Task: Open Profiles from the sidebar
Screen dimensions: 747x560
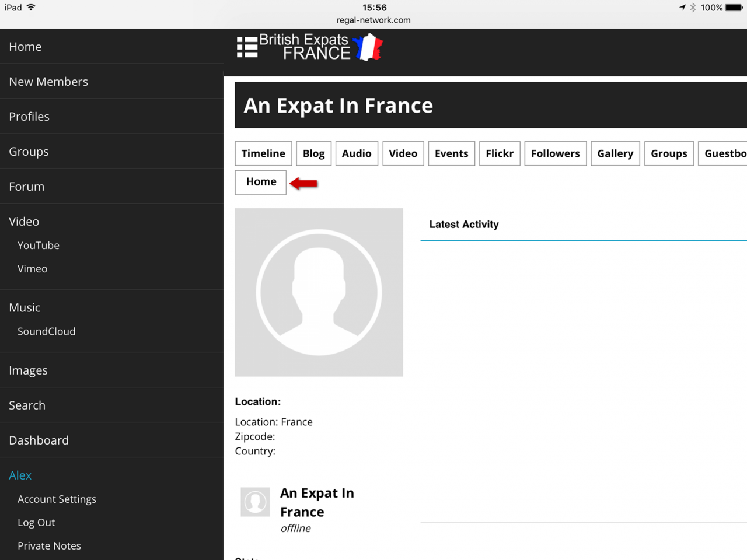Action: point(29,117)
